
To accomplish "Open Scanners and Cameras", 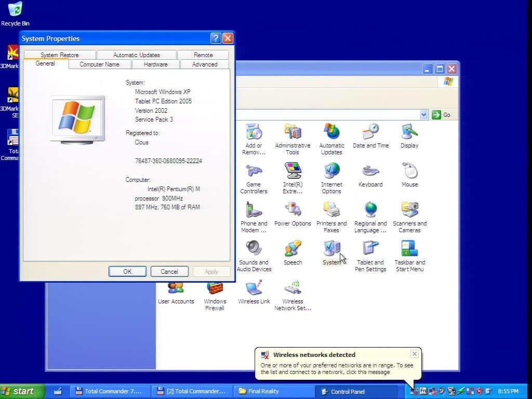I will 409,217.
